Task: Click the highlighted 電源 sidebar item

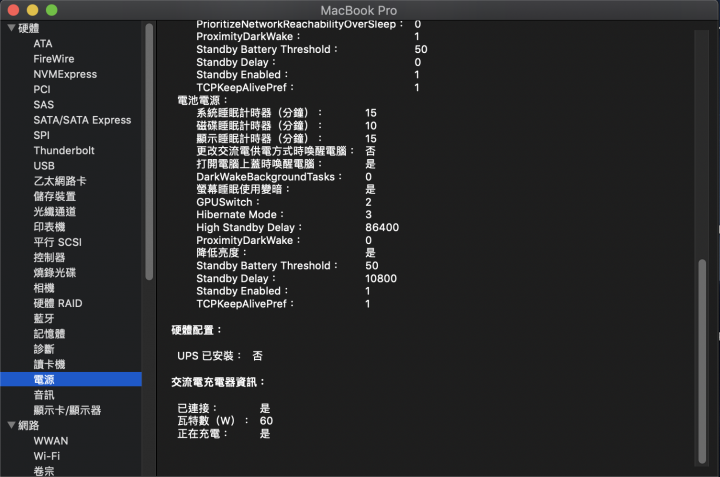Action: pos(71,379)
